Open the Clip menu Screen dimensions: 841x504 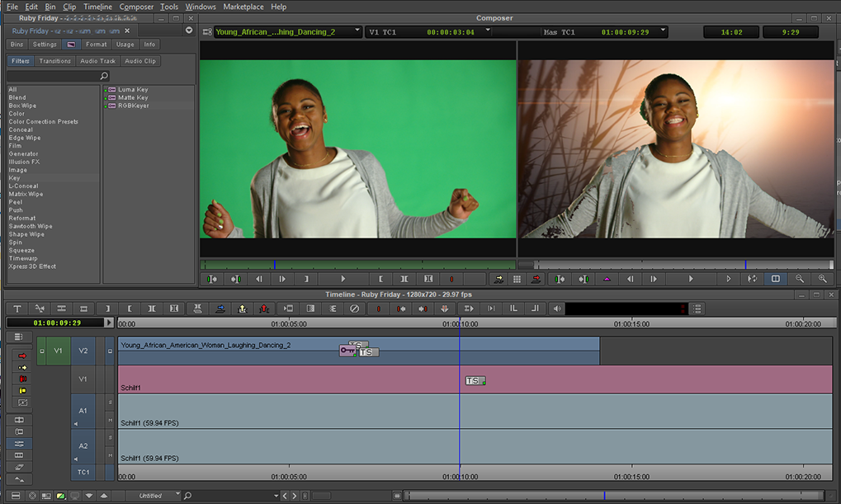point(69,6)
